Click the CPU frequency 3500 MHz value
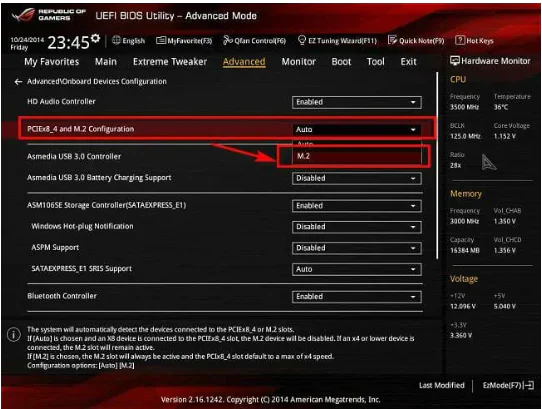Screen dimensions: 542x409 (x=464, y=107)
